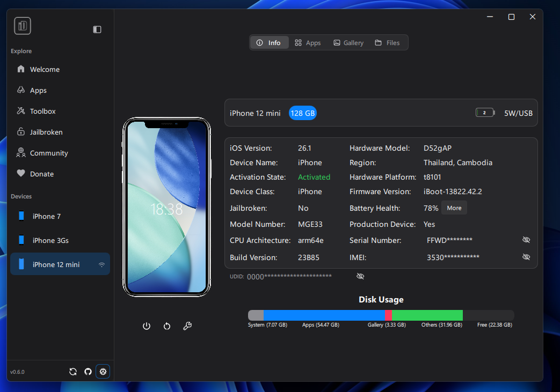Screen dimensions: 560x392
Task: Click the Donate heart icon
Action: tap(21, 173)
